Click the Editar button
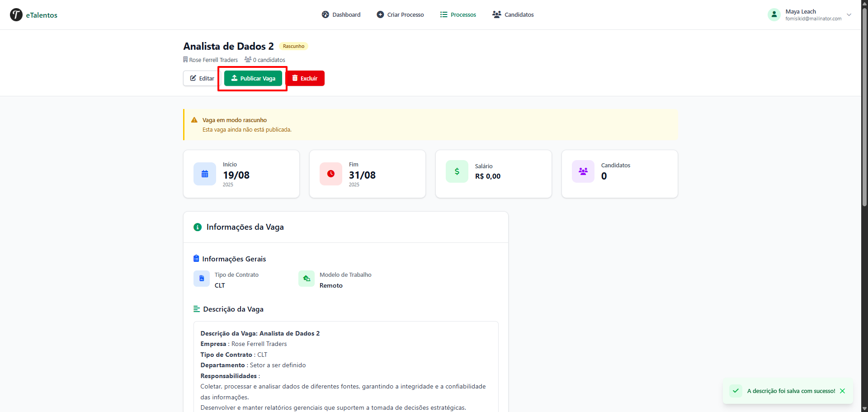The image size is (868, 412). tap(202, 78)
